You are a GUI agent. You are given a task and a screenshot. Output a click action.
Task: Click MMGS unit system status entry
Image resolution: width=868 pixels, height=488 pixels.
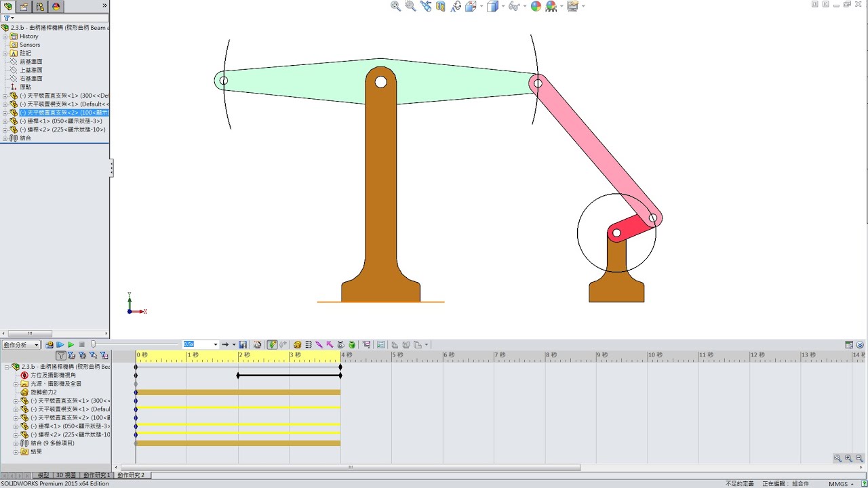837,484
